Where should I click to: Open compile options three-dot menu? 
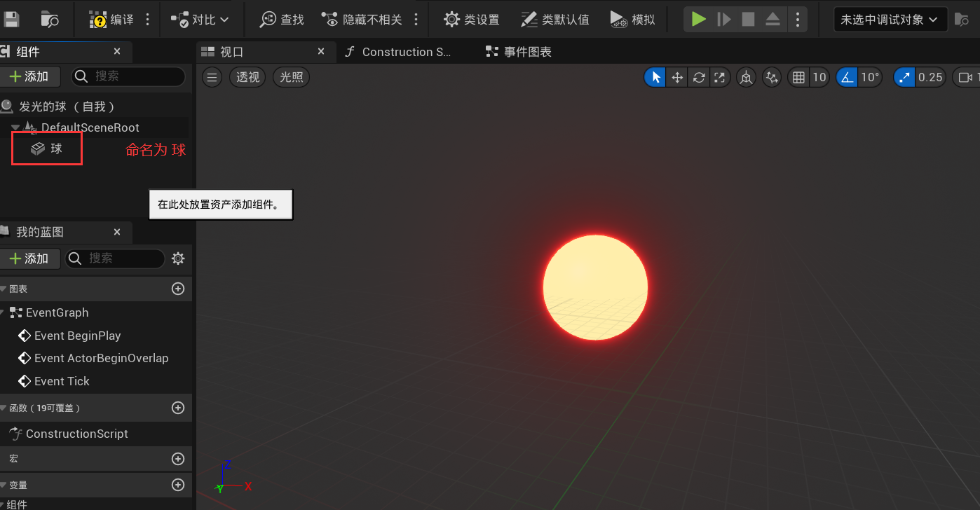pos(147,20)
